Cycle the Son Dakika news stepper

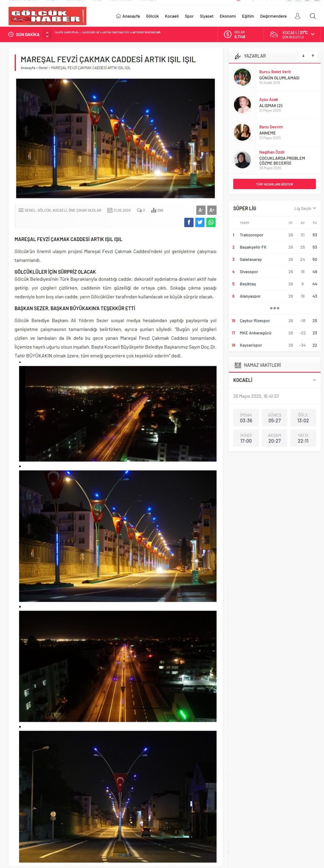(47, 34)
